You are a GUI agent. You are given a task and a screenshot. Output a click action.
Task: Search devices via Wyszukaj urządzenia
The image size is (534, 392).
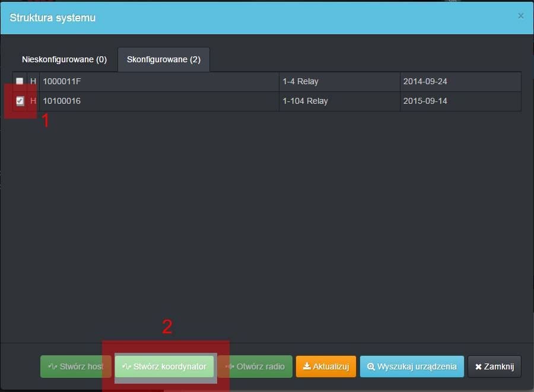click(412, 366)
